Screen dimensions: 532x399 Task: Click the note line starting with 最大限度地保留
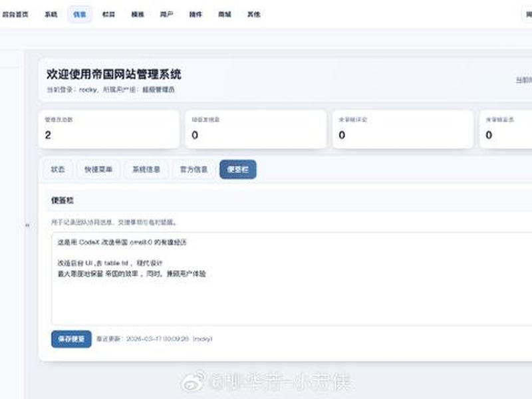pyautogui.click(x=132, y=273)
